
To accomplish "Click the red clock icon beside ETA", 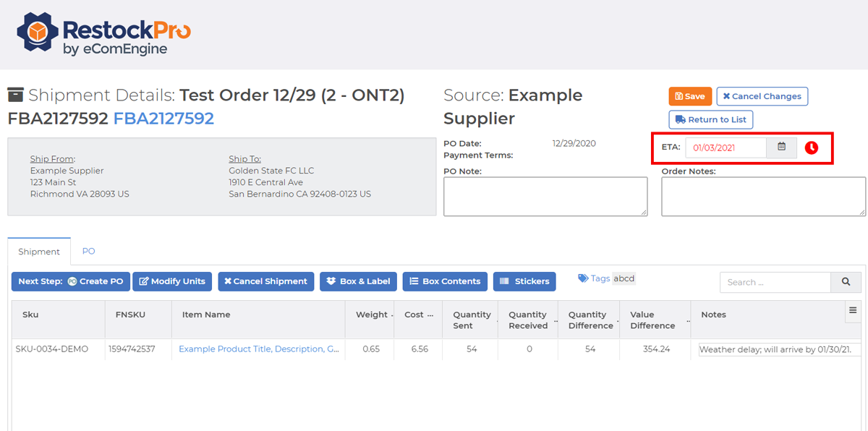I will [x=812, y=148].
